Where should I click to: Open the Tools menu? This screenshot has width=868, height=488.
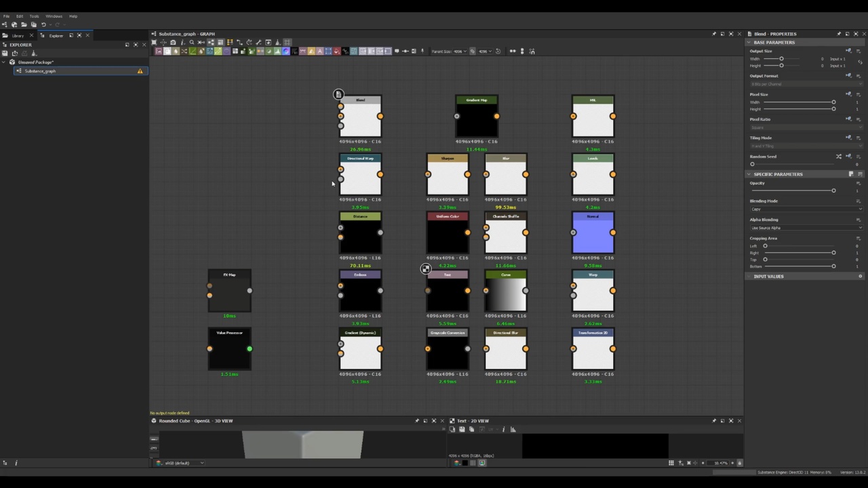point(34,16)
